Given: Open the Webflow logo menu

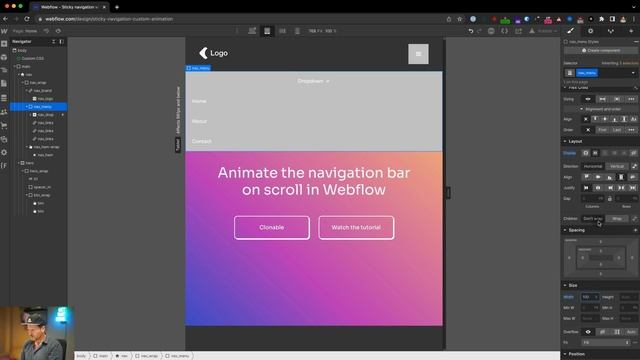Looking at the screenshot, I should point(4,31).
